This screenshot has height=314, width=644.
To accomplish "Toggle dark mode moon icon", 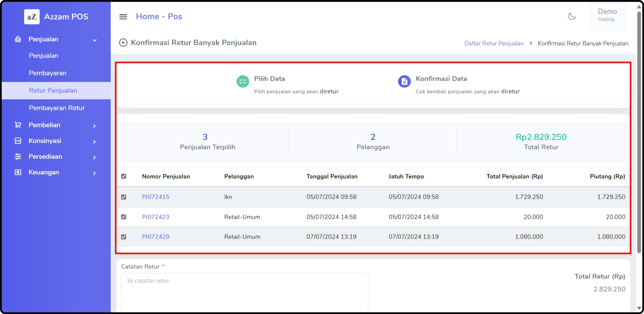I will pyautogui.click(x=572, y=16).
